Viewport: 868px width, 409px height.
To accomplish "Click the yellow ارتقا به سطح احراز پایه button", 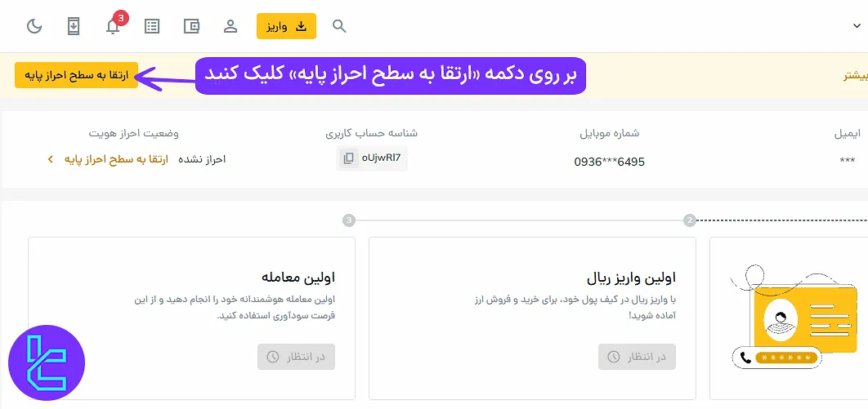I will click(76, 75).
